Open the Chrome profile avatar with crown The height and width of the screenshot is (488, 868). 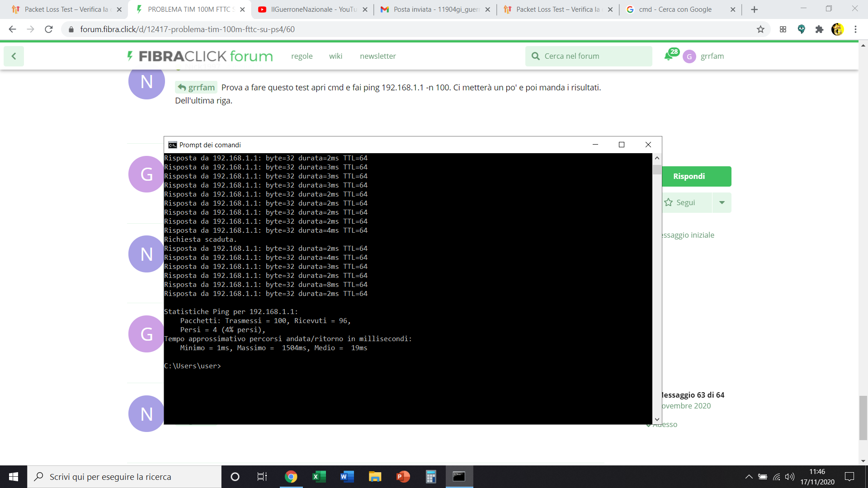[839, 29]
